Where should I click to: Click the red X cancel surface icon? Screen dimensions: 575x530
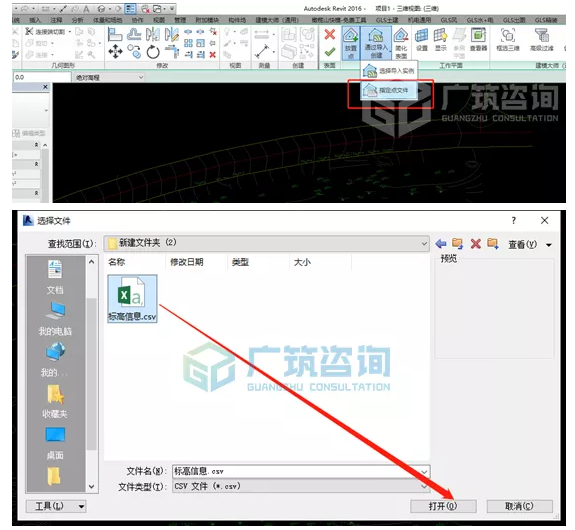tap(330, 34)
